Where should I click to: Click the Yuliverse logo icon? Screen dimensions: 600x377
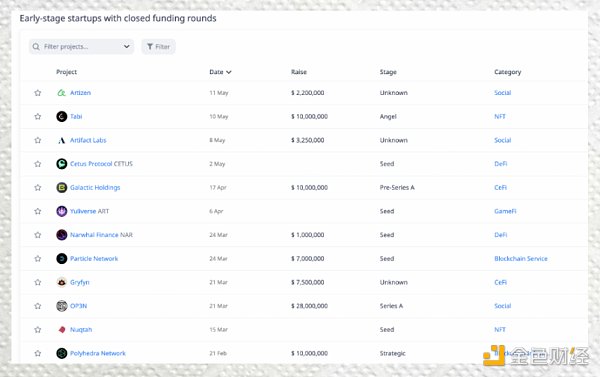(x=62, y=211)
